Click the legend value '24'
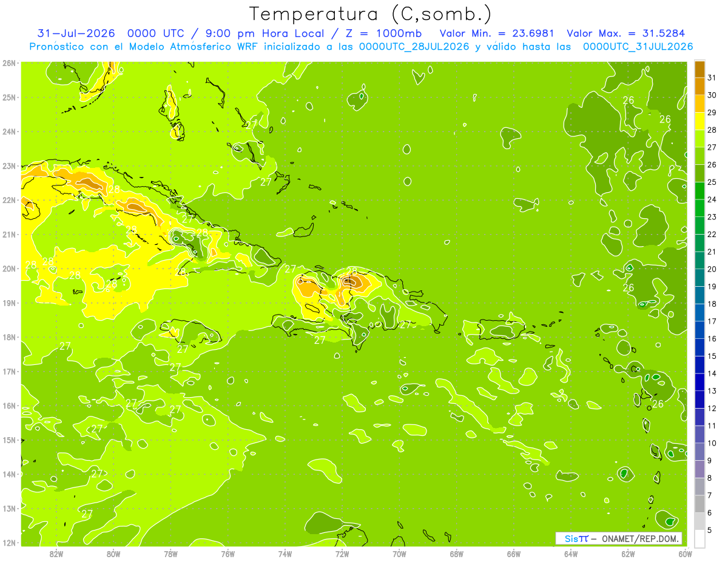Viewport: 728px width, 562px height. [712, 199]
